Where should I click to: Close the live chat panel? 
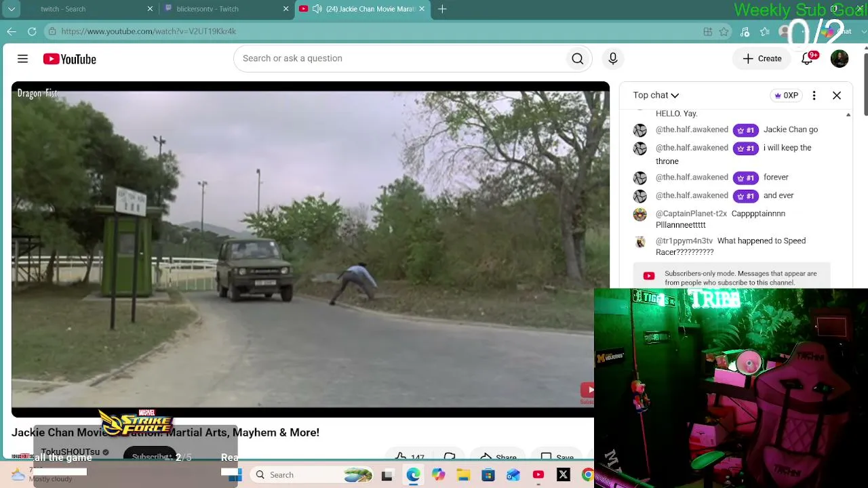tap(837, 96)
